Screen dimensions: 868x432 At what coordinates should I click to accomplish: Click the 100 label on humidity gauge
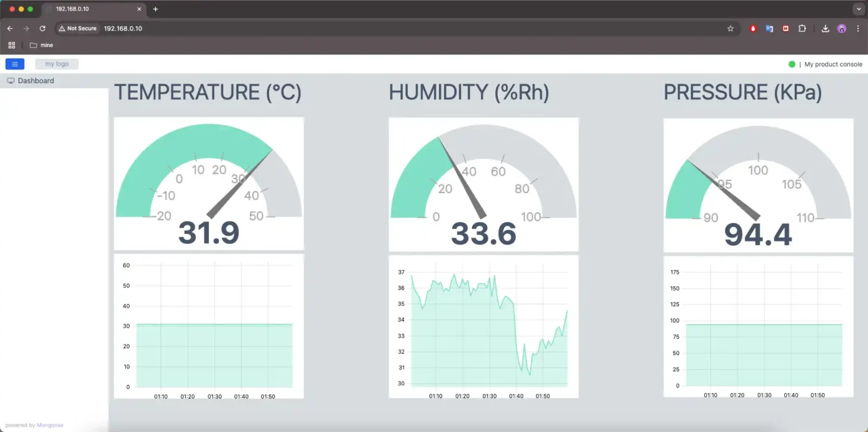pos(531,217)
